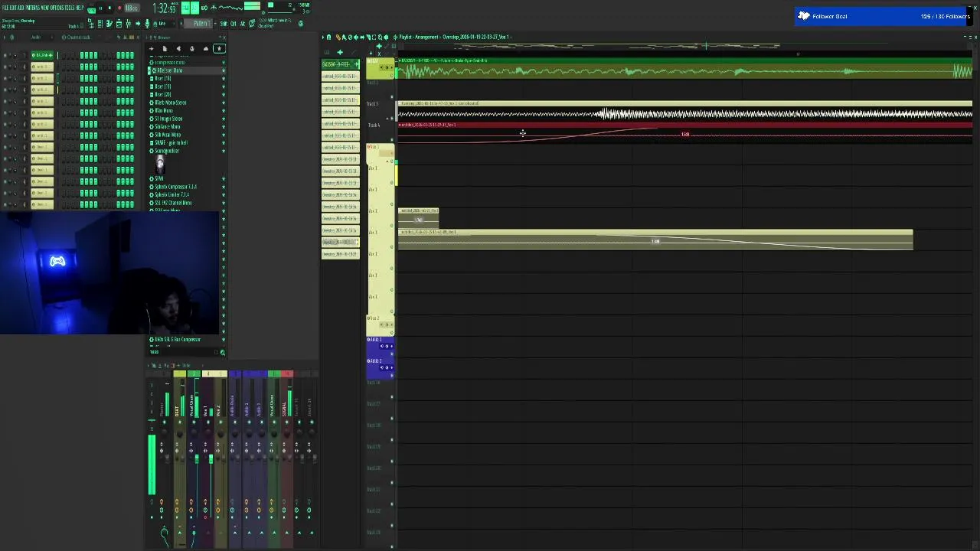980x551 pixels.
Task: Select SSL EV2 Channel Mono plugin
Action: click(173, 203)
